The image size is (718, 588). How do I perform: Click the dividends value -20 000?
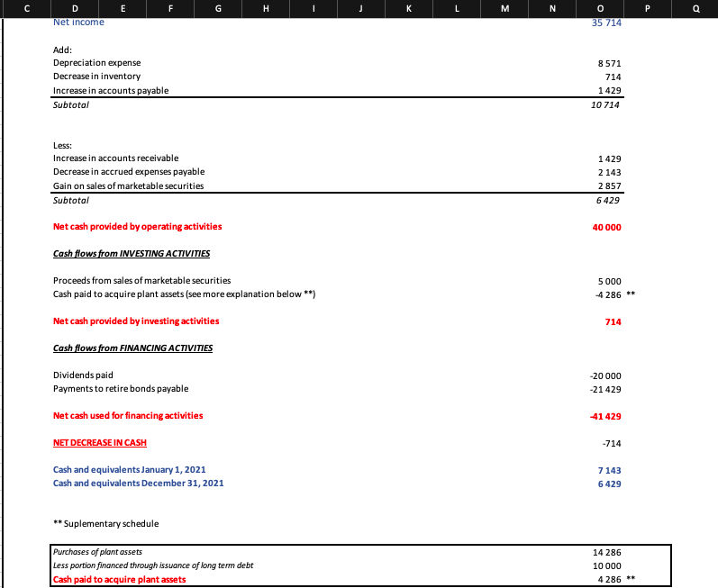coord(605,376)
